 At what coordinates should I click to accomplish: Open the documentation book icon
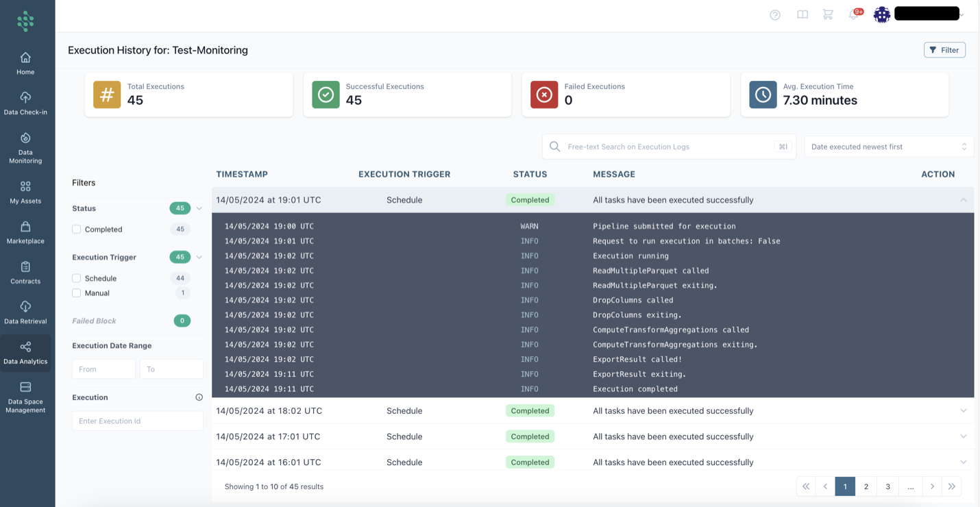tap(803, 15)
